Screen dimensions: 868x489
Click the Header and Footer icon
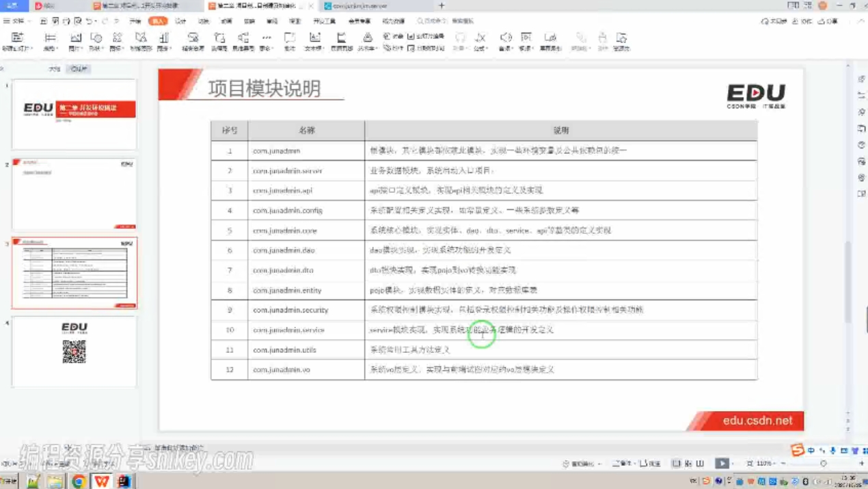(341, 38)
